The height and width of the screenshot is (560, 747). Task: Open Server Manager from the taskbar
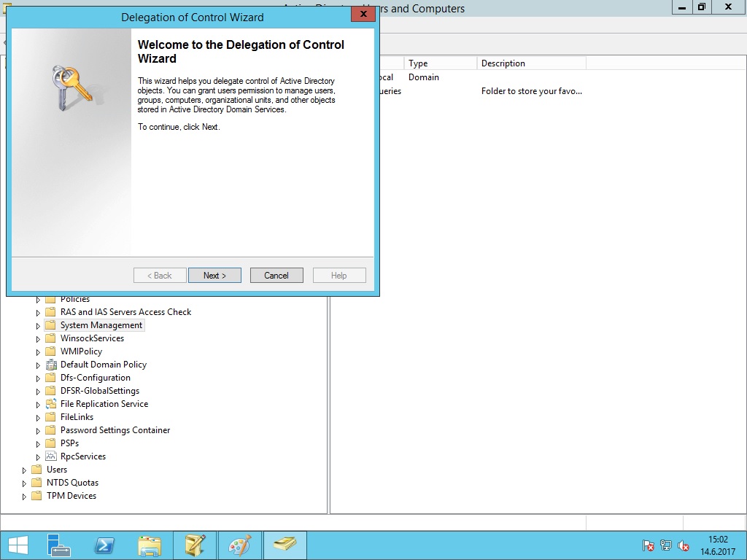click(x=59, y=545)
